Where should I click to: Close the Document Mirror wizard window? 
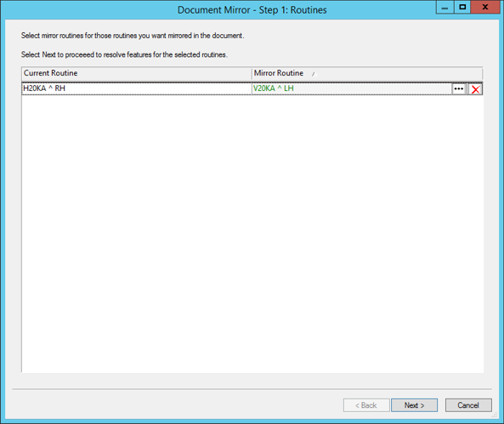pos(485,8)
